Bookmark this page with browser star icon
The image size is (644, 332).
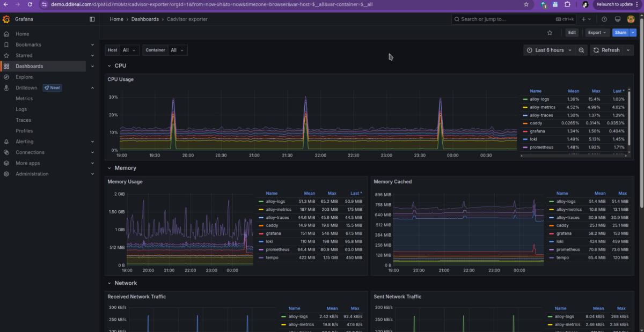(526, 4)
